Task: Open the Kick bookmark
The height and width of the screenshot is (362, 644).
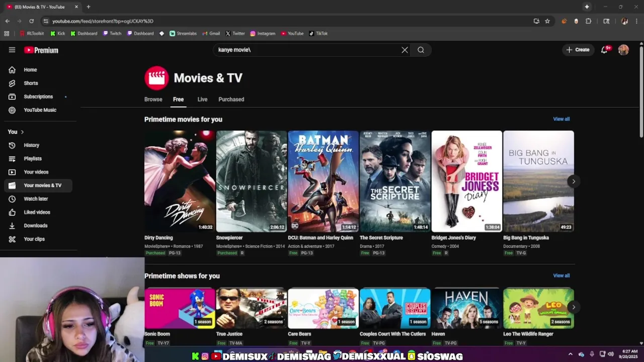Action: [57, 34]
